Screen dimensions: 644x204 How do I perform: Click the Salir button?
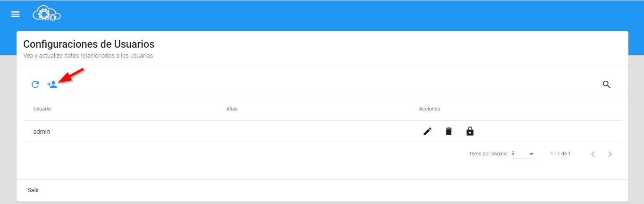pos(34,190)
